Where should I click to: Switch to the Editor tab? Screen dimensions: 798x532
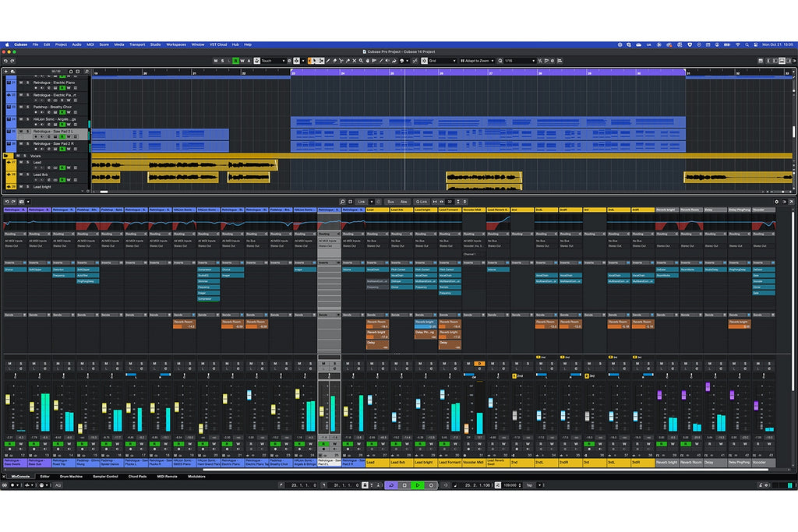[44, 477]
